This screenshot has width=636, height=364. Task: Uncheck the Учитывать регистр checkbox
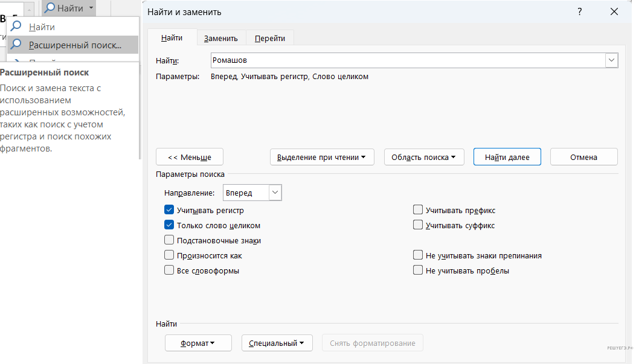click(x=169, y=210)
